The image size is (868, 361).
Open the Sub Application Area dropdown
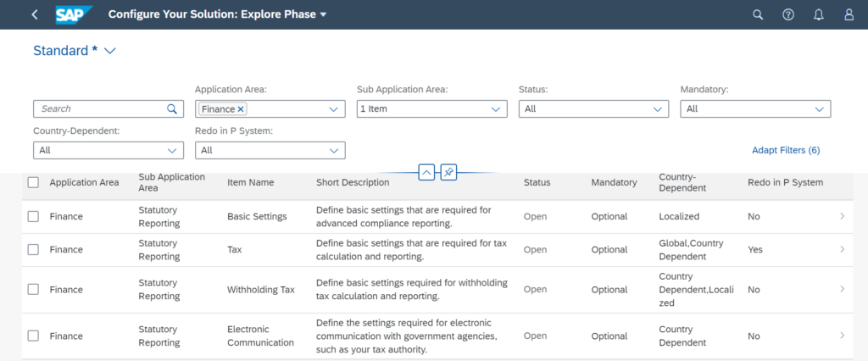click(495, 109)
